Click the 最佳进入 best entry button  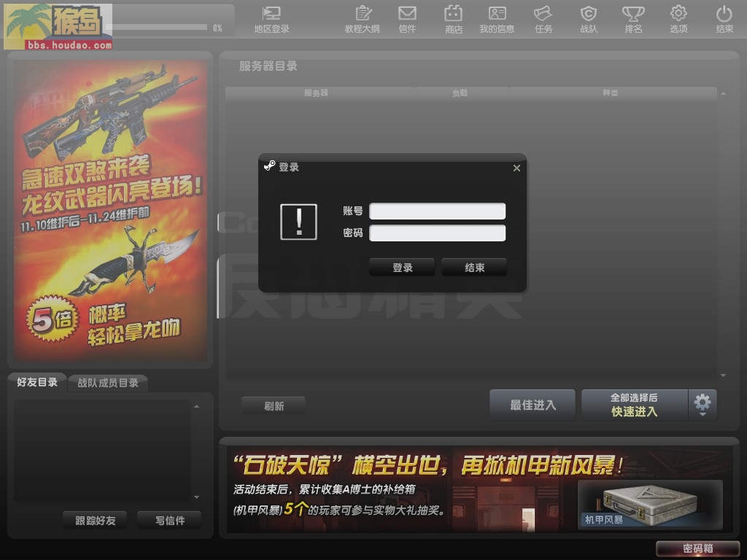point(533,405)
